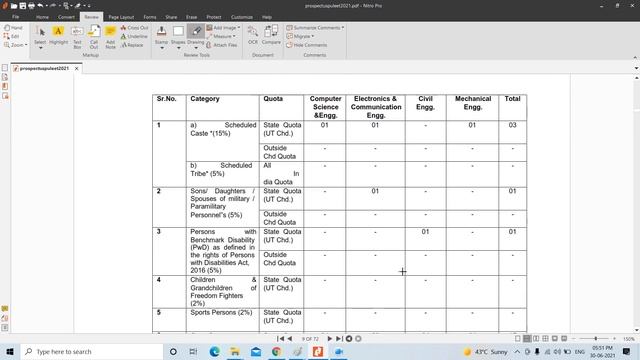The height and width of the screenshot is (360, 640).
Task: Open the Stamp tool
Action: [161, 34]
